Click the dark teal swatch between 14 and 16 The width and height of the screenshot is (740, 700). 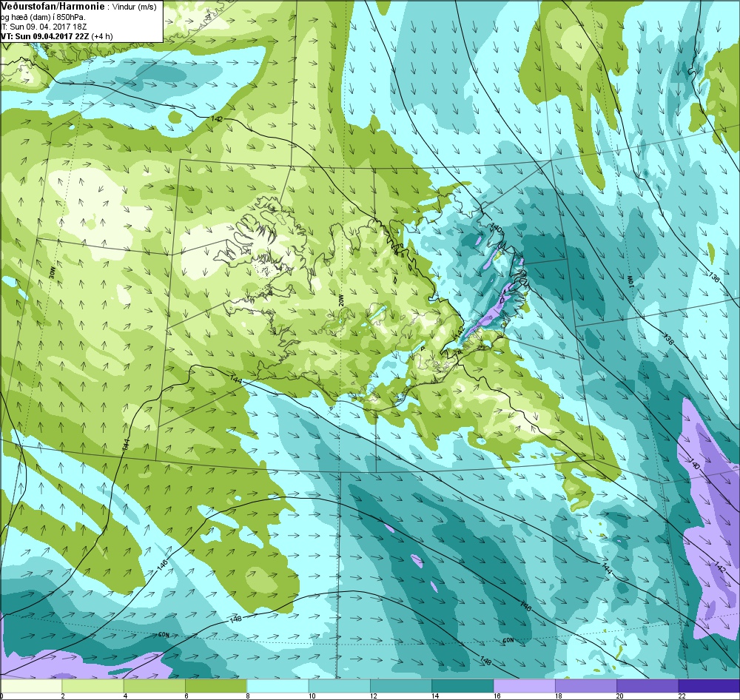462,685
